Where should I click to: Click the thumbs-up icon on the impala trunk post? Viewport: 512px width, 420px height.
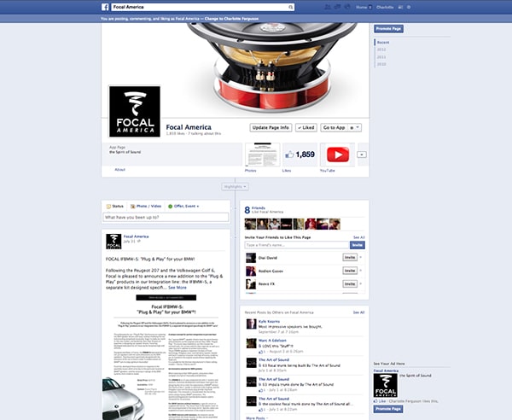260,390
